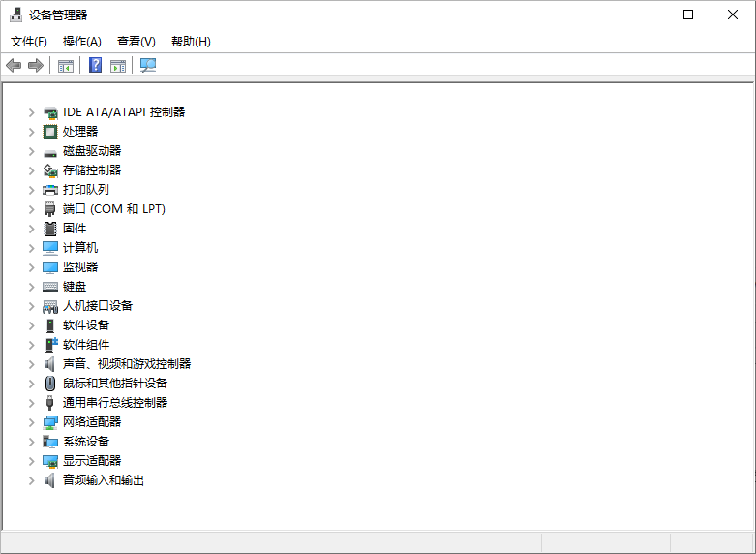Expand the 存储控制器 category
756x554 pixels.
click(x=31, y=170)
